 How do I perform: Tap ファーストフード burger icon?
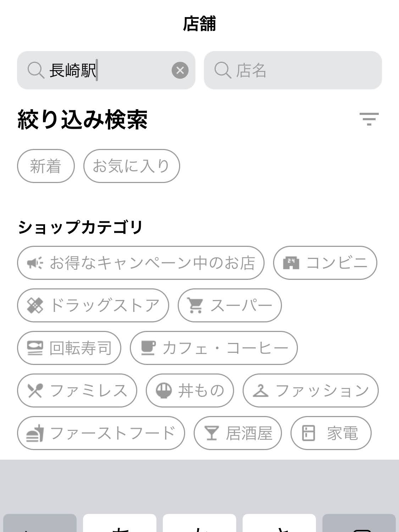(35, 433)
